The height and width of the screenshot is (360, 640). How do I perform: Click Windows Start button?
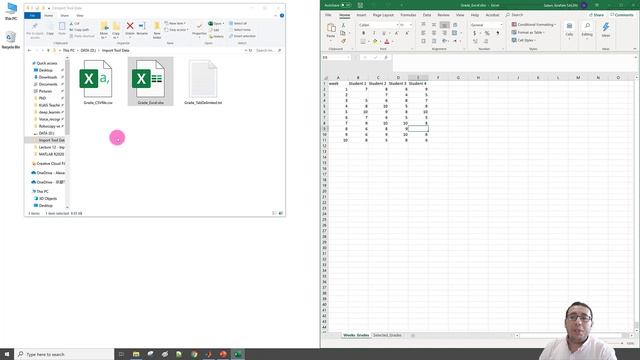tap(7, 354)
